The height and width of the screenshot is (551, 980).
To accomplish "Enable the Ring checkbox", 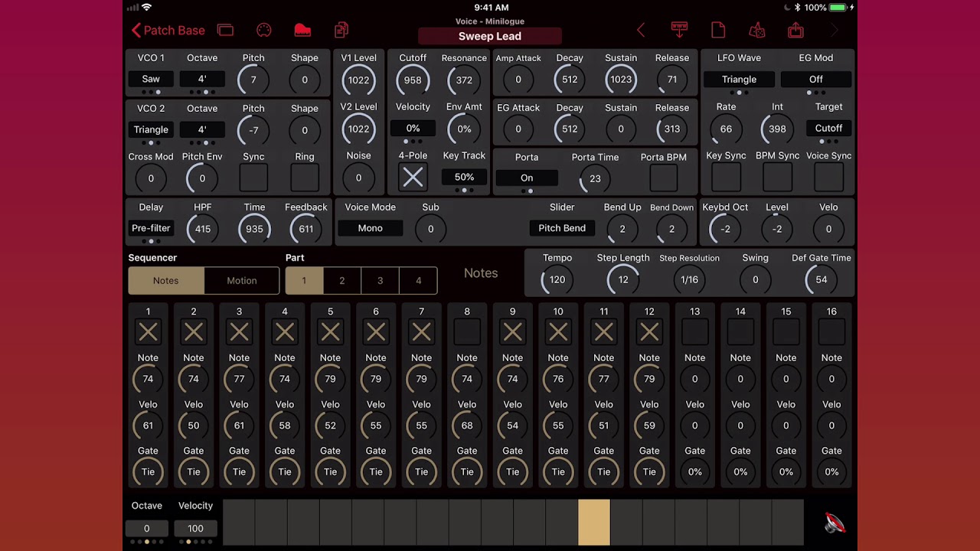I will click(305, 178).
